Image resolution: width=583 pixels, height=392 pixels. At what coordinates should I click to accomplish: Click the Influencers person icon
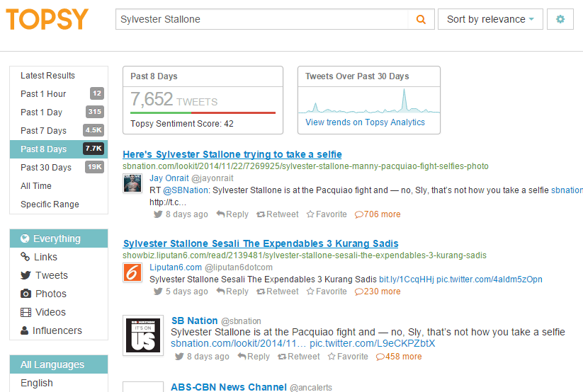coord(25,330)
